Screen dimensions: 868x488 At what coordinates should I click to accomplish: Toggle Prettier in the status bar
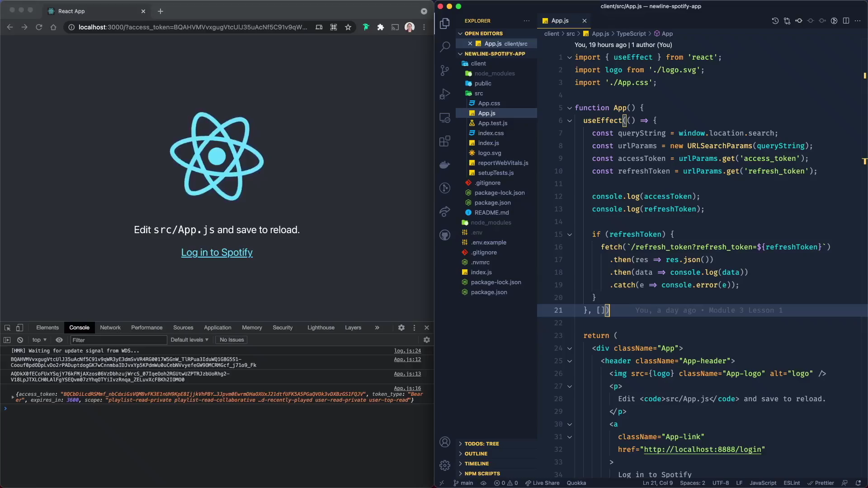click(x=821, y=483)
